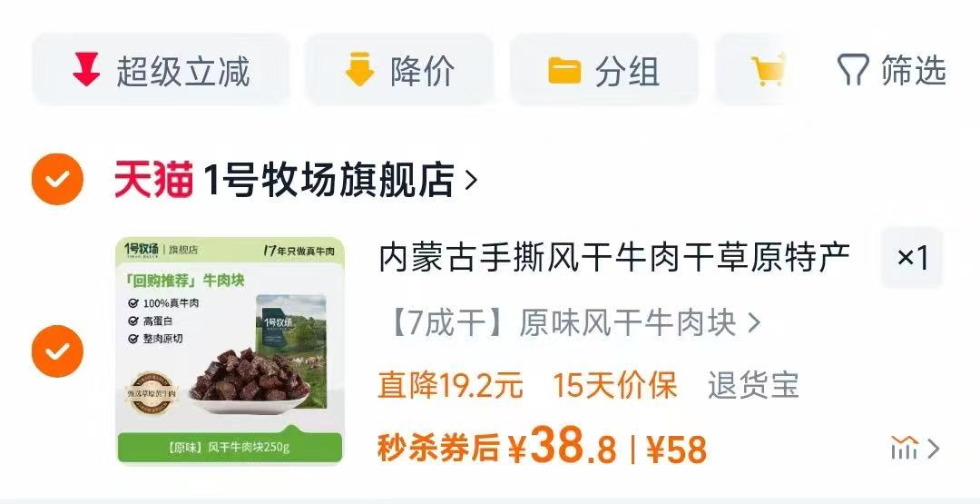Screen dimensions: 980x504
Task: Uncheck the beef jerky item checkbox
Action: 57,351
